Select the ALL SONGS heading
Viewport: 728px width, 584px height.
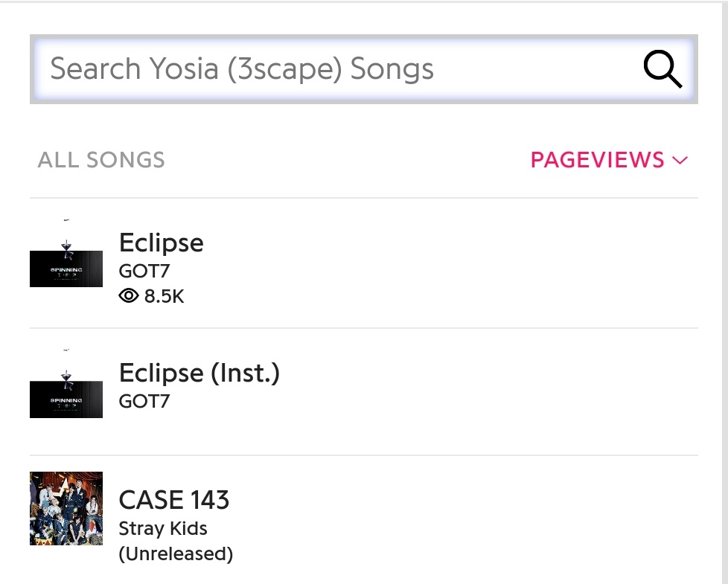(x=101, y=160)
